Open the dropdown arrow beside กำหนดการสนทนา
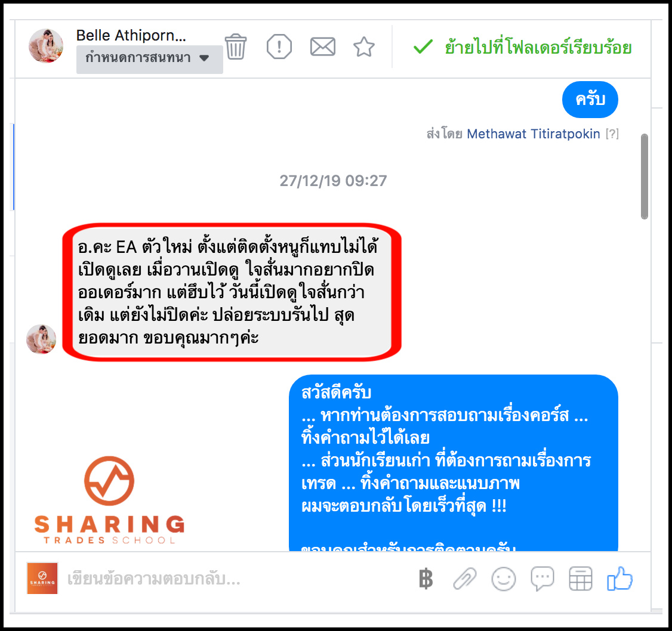Viewport: 672px width, 631px height. point(205,58)
